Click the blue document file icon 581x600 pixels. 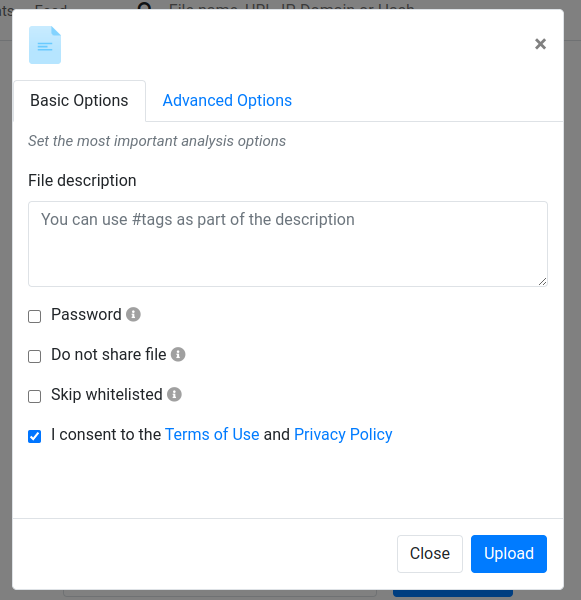[x=45, y=45]
